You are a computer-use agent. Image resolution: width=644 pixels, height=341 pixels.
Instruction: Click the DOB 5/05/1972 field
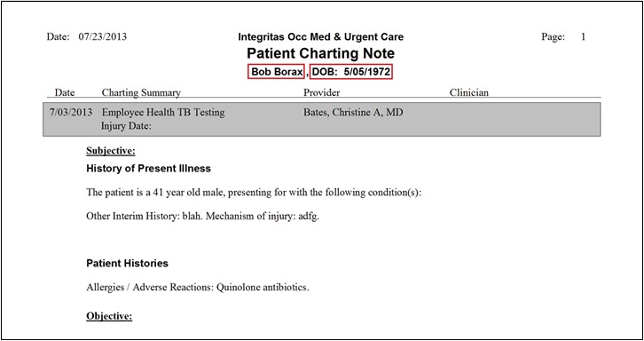[x=351, y=72]
